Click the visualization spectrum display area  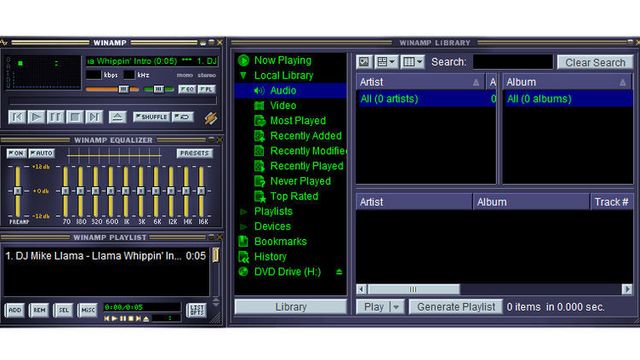click(x=43, y=73)
